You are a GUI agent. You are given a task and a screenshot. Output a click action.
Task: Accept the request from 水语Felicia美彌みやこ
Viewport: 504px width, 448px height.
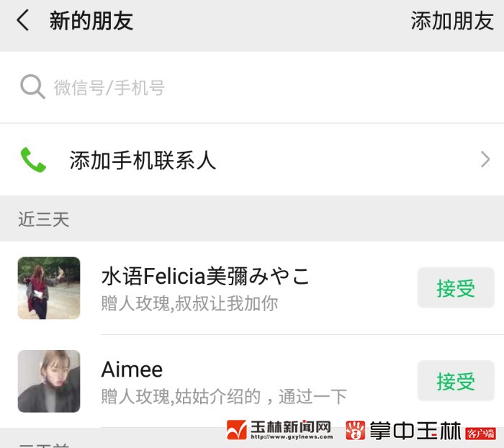(456, 288)
